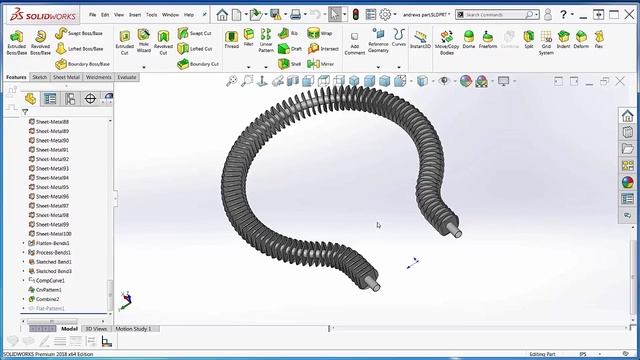
Task: Open the Motion Study 1 tab
Action: tap(133, 329)
